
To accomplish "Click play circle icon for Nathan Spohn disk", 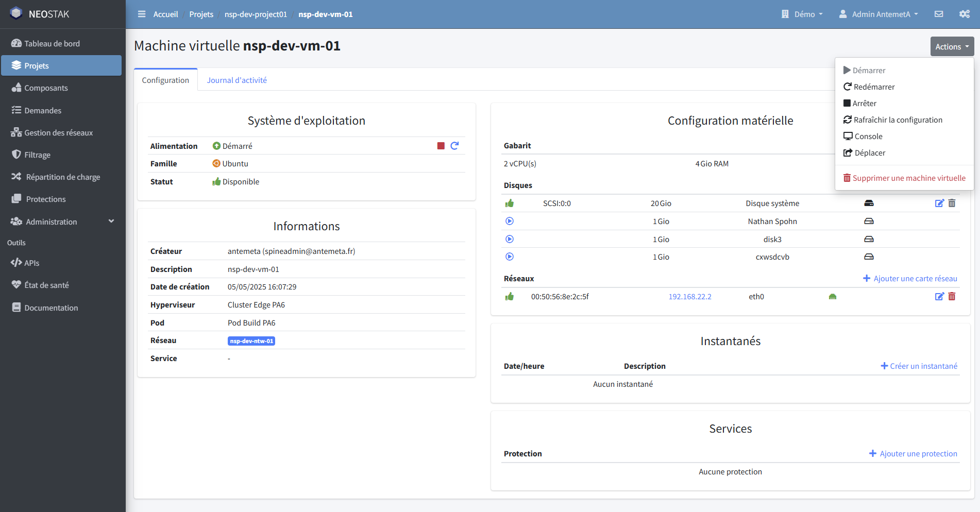I will (x=510, y=221).
